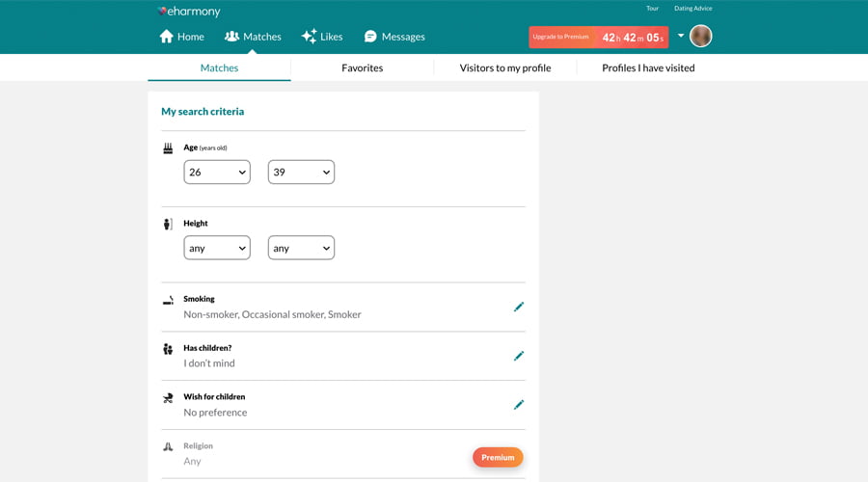Open Likes with the sparkle icon
Screen dimensions: 868x482
309,37
